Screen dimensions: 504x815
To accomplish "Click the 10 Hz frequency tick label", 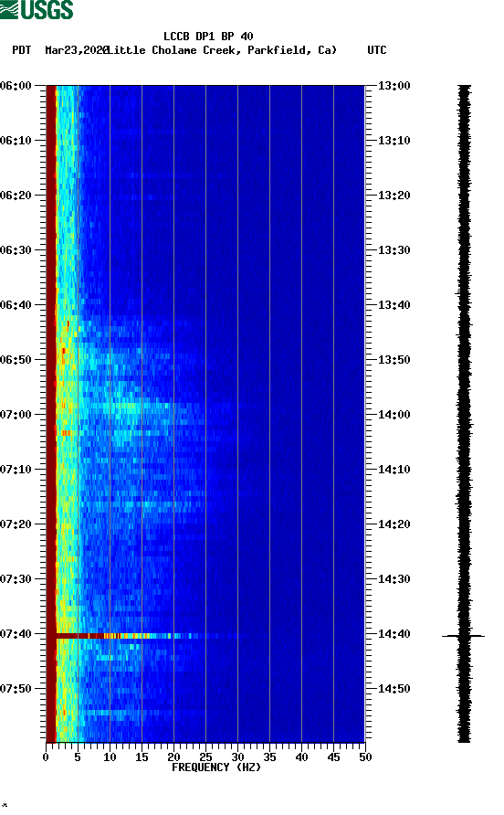I will coord(110,757).
